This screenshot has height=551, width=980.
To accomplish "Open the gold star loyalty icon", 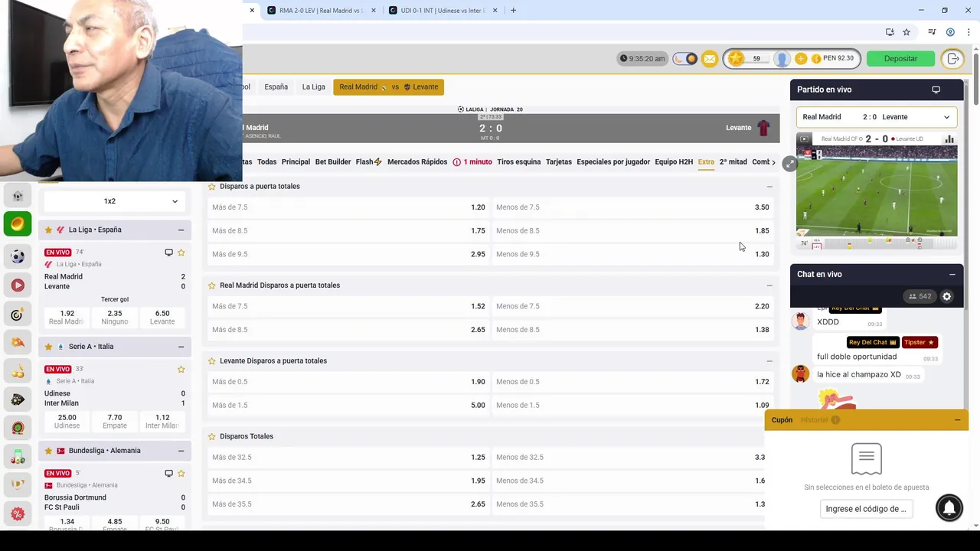I will coord(736,58).
